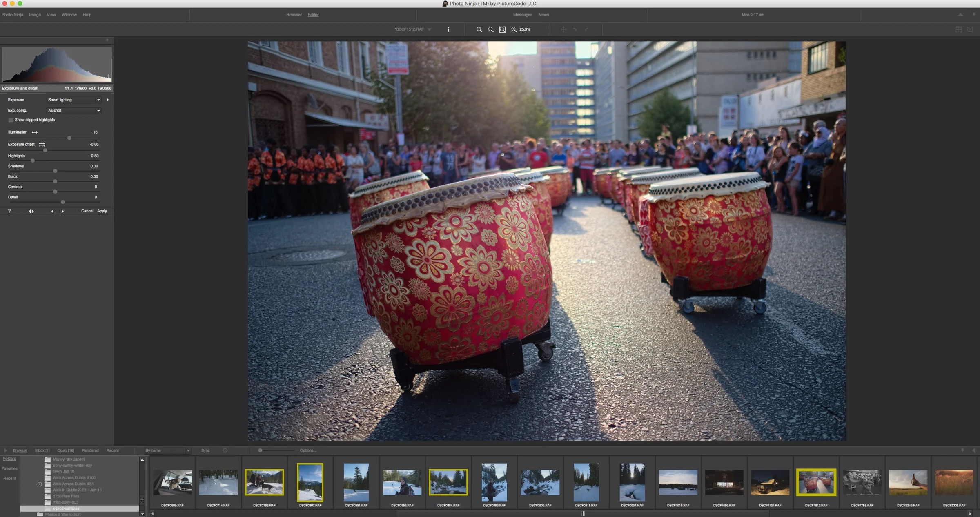Select the pan/move tool icon
Viewport: 980px width, 517px height.
point(563,29)
